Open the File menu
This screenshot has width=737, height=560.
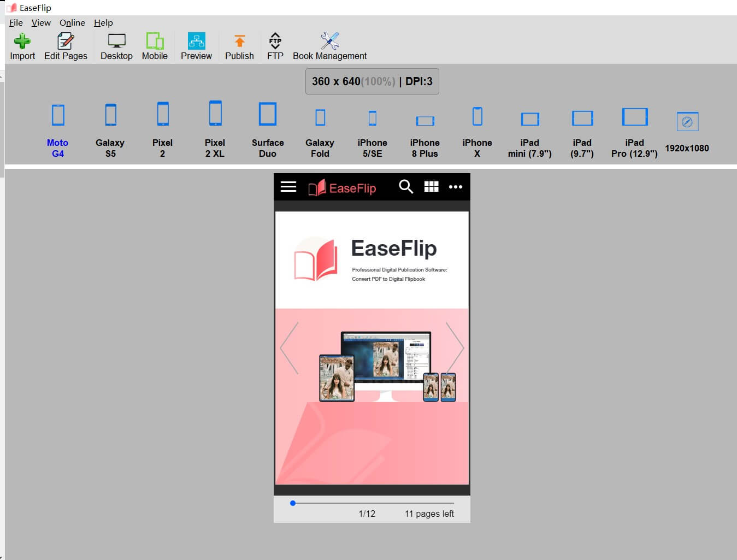[16, 22]
